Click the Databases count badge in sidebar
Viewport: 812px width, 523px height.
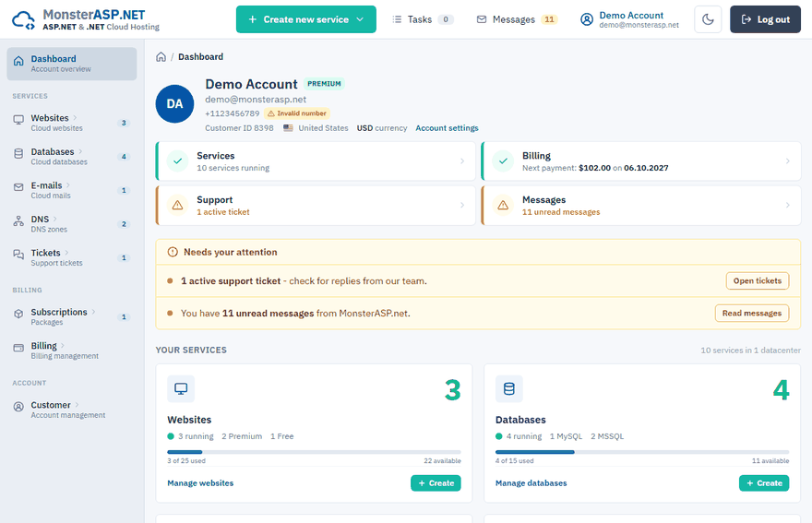click(x=124, y=157)
